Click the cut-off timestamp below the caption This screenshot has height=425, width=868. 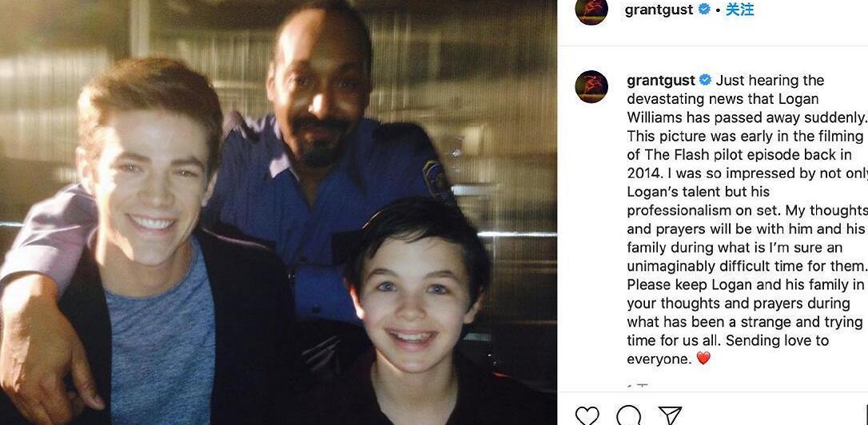(x=638, y=385)
